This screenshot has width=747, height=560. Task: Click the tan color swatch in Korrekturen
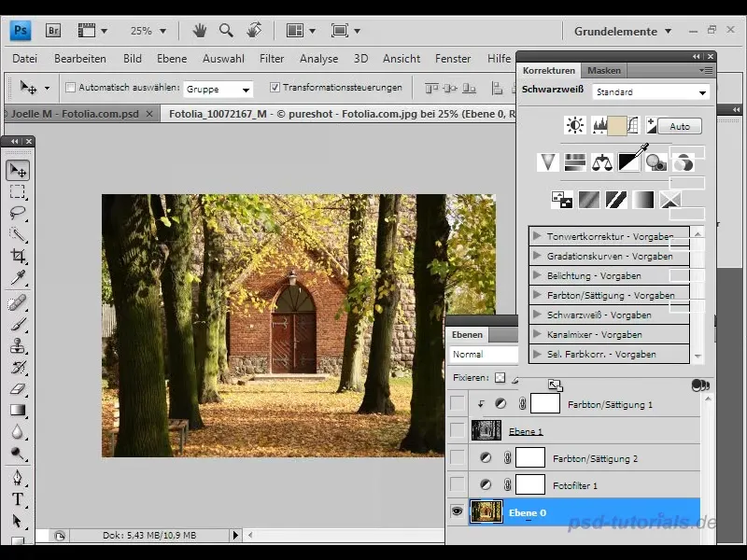click(x=617, y=125)
